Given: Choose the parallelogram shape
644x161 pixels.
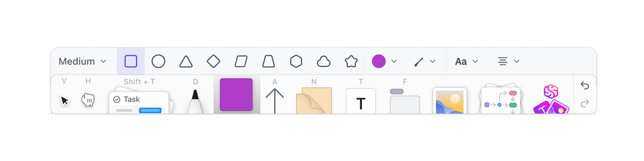Looking at the screenshot, I should click(241, 62).
